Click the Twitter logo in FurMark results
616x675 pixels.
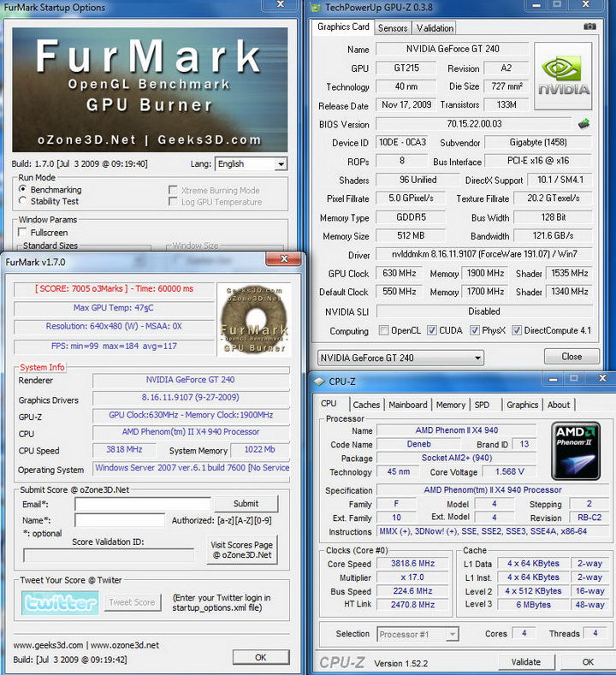tap(60, 602)
